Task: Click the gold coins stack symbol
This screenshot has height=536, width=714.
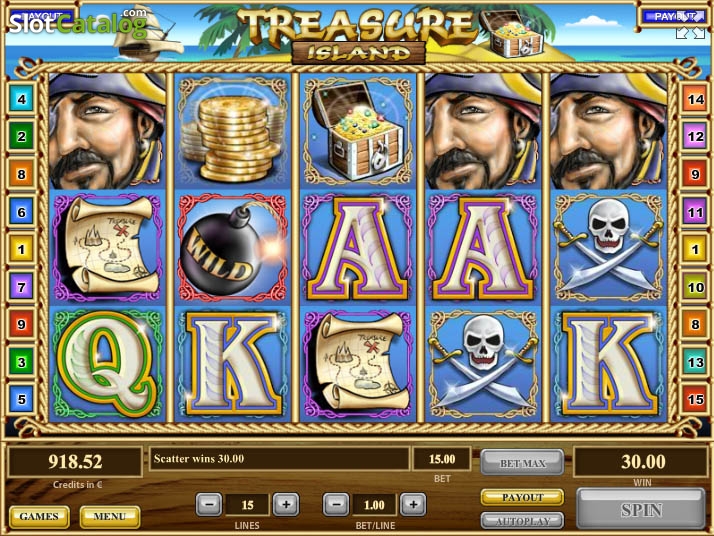Action: point(232,132)
